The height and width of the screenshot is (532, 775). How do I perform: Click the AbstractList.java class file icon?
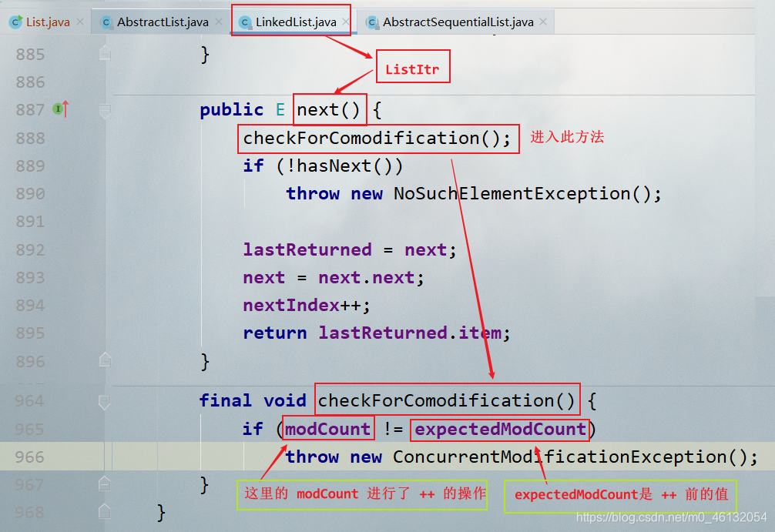[x=106, y=22]
